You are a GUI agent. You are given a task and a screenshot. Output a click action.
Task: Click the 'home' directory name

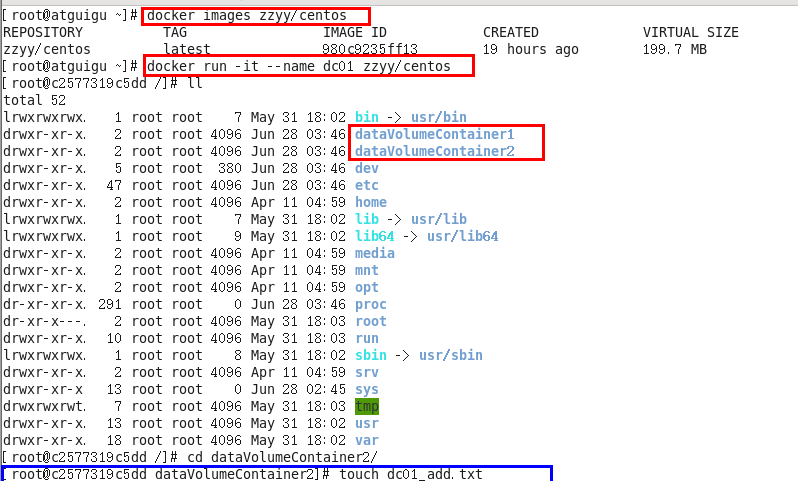pos(371,202)
